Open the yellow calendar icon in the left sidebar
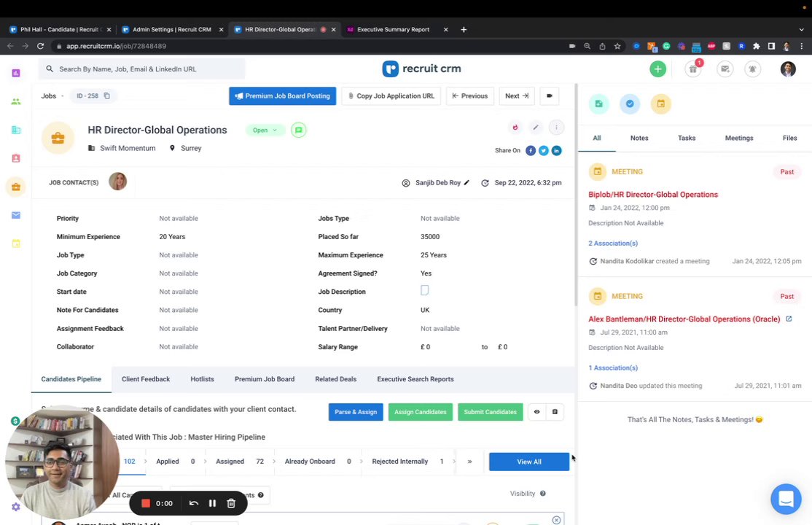Screen dimensions: 812x525 click(15, 243)
